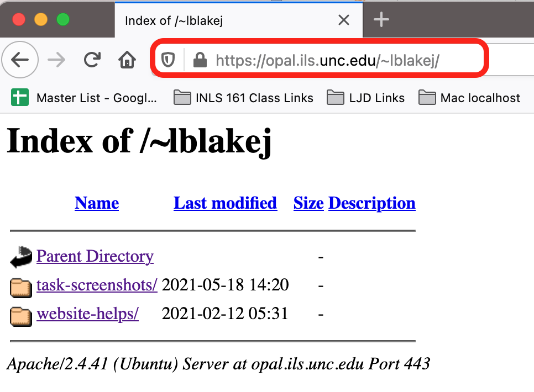Sort the listing by Last modified

pos(225,203)
